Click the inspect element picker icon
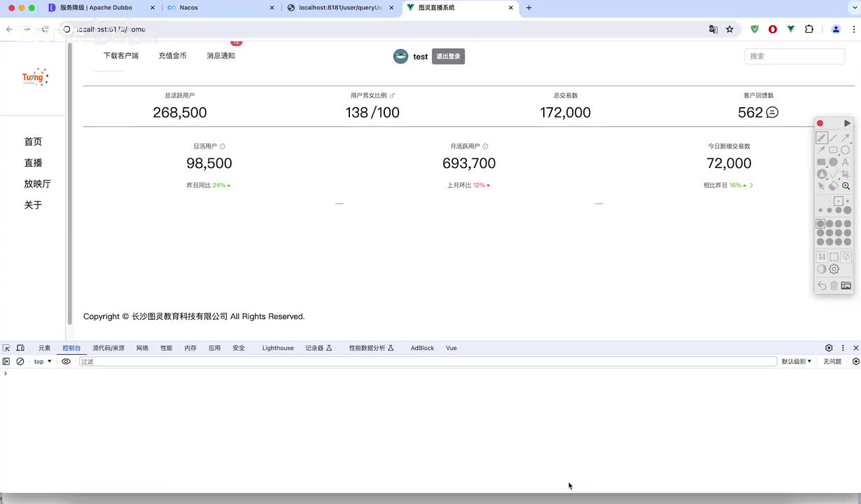Screen dimensions: 861x504 [x=6, y=348]
